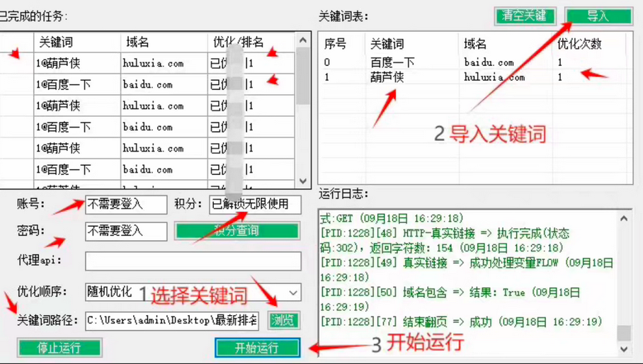
Task: Select first 1@百度一下 completed task row
Action: (147, 84)
